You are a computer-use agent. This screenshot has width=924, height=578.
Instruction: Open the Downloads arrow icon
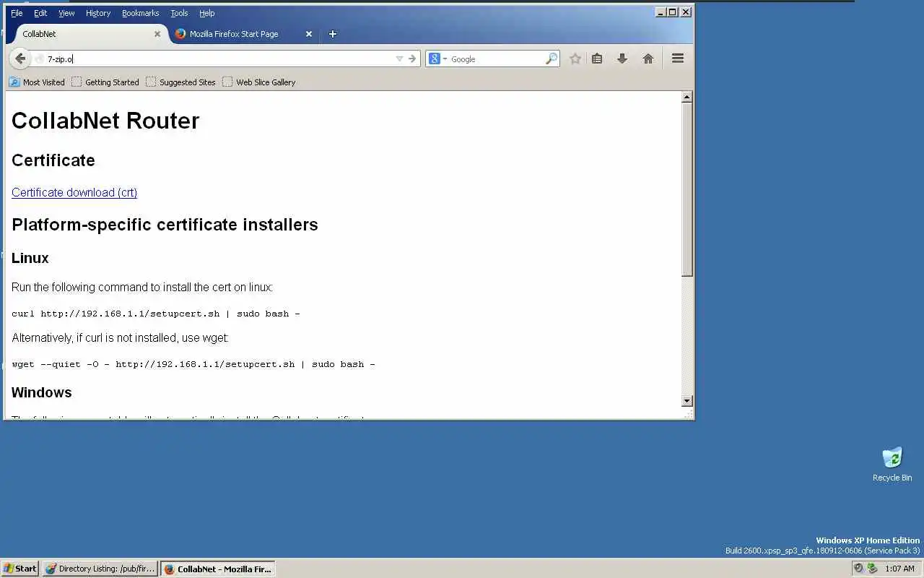(x=622, y=59)
